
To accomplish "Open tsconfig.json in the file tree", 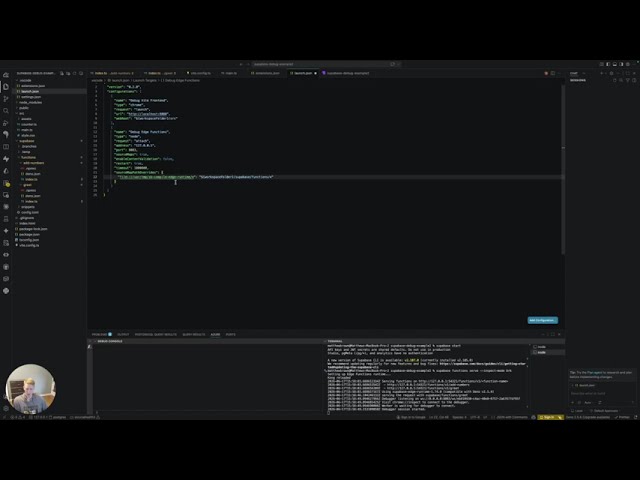I will pos(50,240).
